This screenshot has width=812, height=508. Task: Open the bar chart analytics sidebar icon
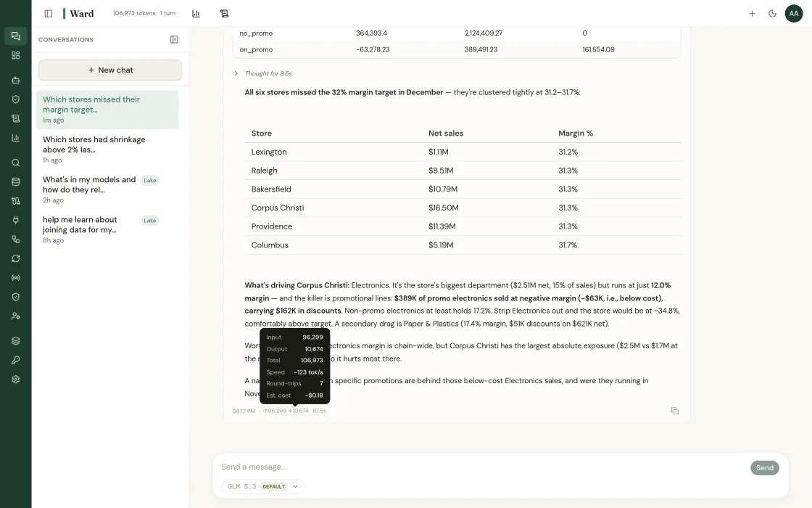[15, 138]
